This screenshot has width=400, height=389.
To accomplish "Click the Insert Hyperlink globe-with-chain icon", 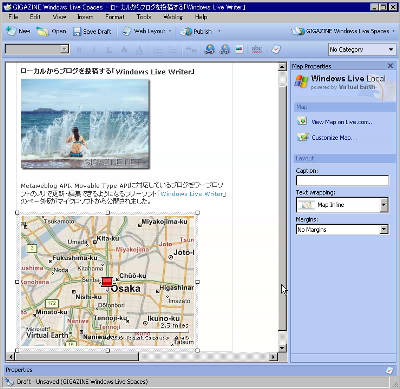I will coord(210,50).
